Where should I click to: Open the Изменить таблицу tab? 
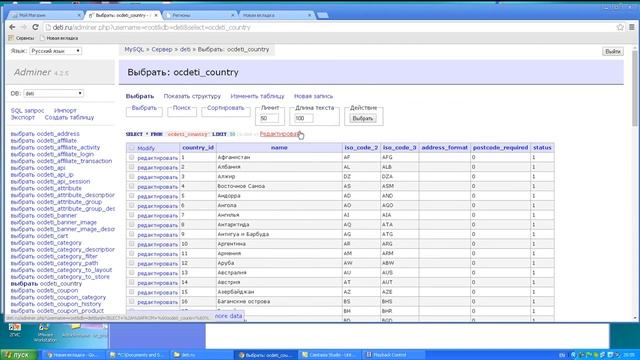click(257, 96)
